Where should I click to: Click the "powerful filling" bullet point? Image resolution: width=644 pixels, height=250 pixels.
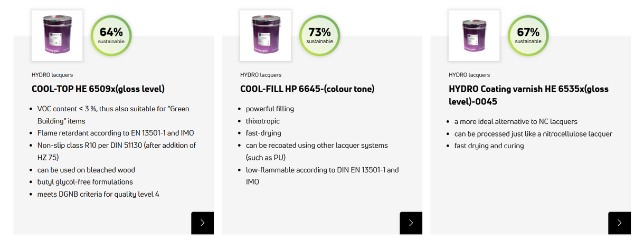(270, 109)
